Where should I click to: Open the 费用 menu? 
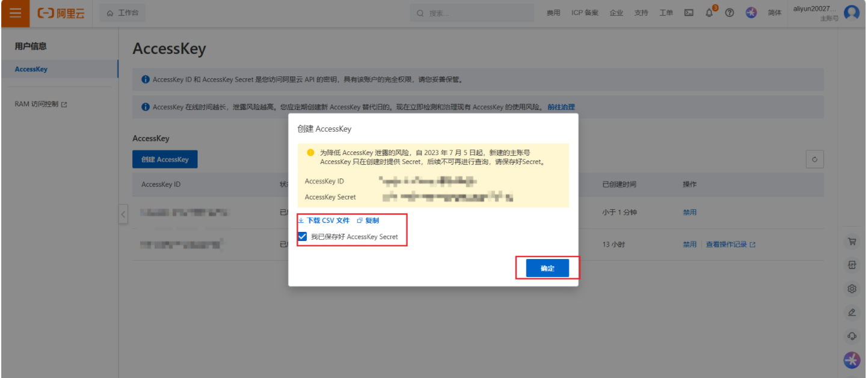pos(553,13)
